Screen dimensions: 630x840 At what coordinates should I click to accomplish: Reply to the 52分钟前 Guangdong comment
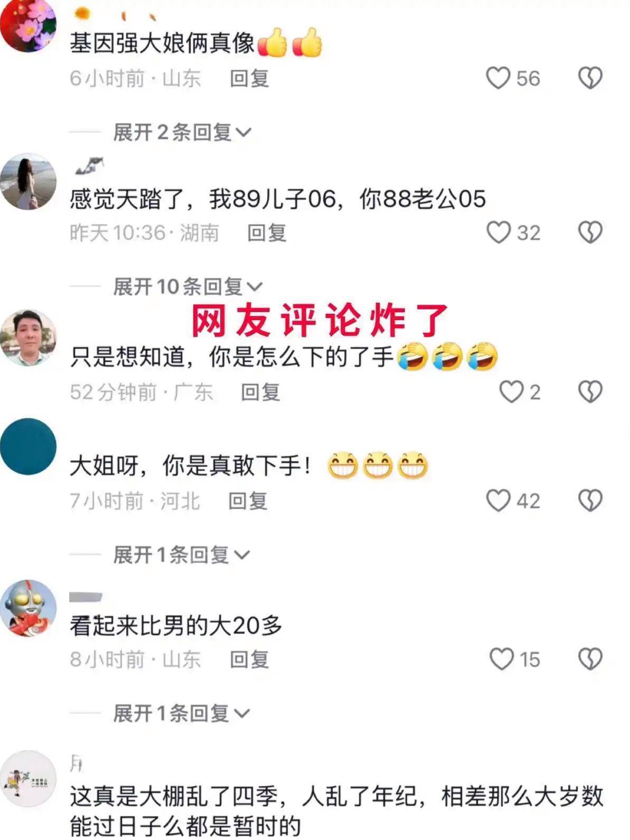[260, 393]
